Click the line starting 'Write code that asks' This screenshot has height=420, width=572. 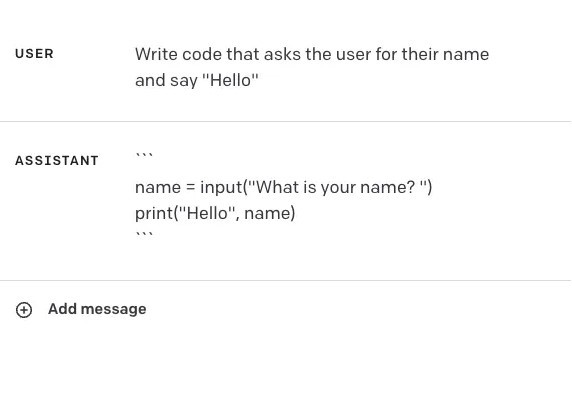tap(312, 54)
